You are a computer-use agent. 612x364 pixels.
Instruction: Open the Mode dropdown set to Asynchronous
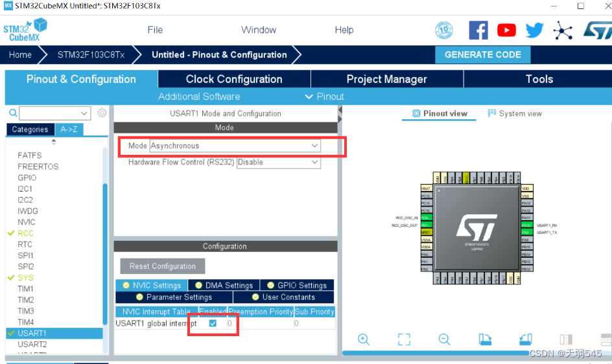(x=235, y=146)
